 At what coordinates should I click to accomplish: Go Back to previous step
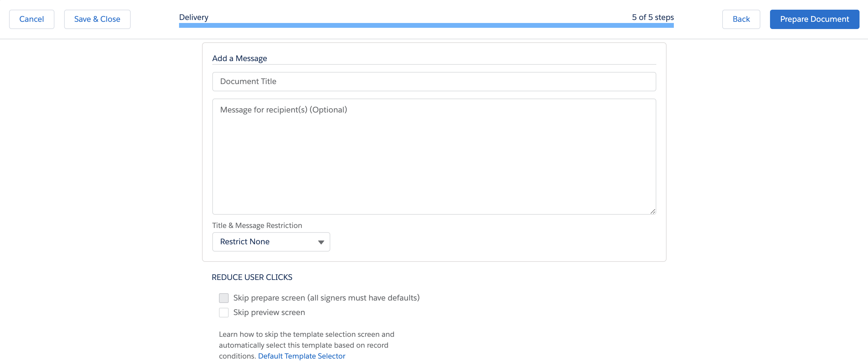[741, 19]
